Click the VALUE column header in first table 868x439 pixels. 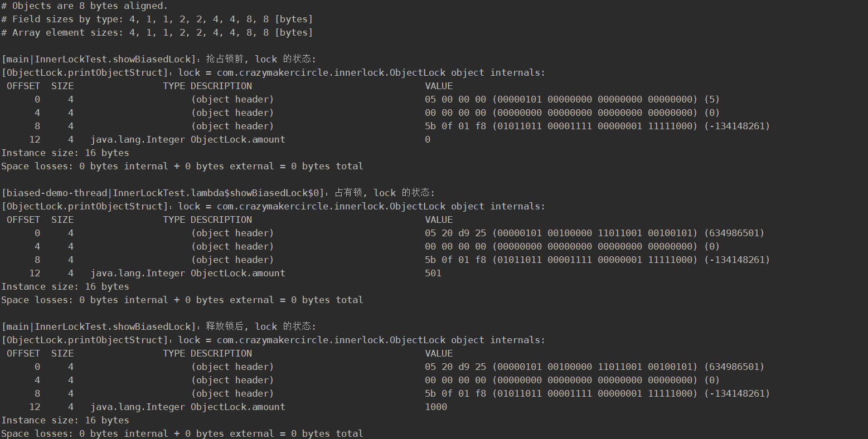click(x=439, y=86)
